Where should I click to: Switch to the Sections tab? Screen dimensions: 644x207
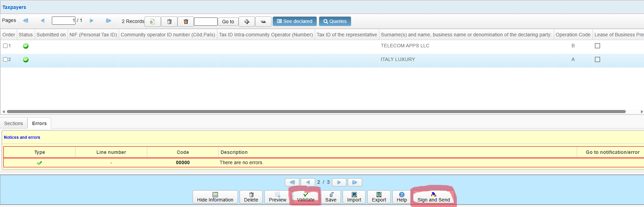click(x=13, y=123)
